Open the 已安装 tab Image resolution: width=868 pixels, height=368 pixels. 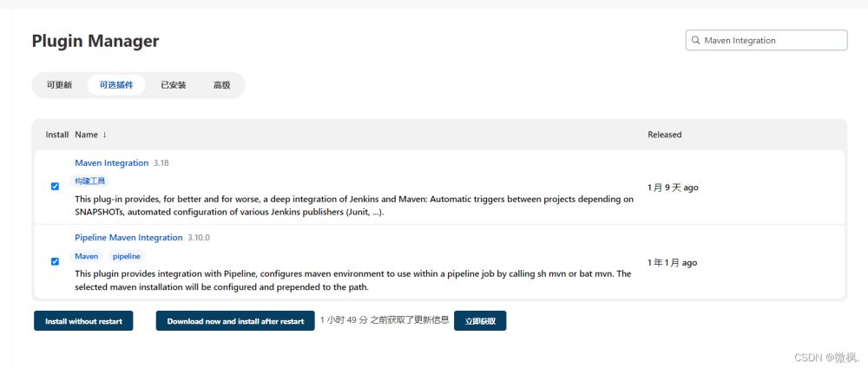[x=174, y=85]
